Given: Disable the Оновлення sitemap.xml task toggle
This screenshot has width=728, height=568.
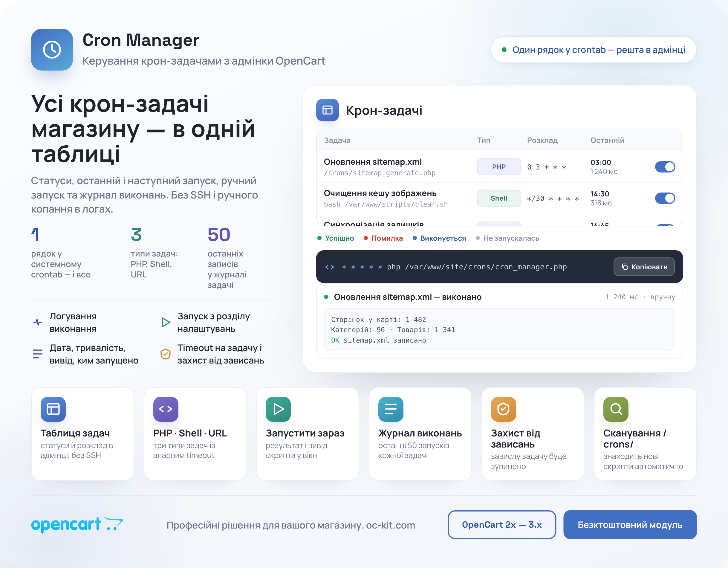Looking at the screenshot, I should 665,167.
